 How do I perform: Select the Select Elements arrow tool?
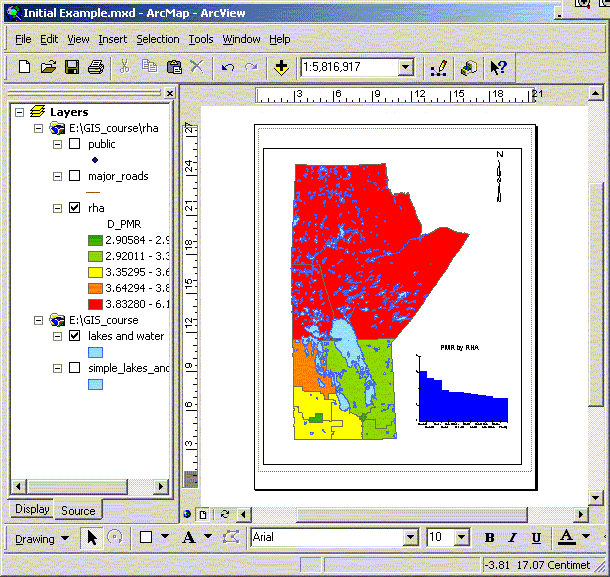tap(92, 537)
